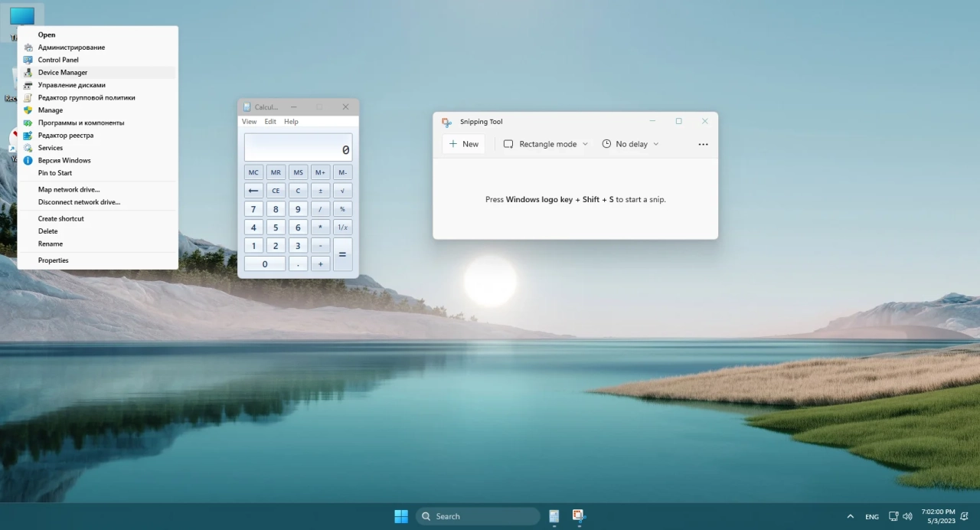Click the CE button in Calculator
The height and width of the screenshot is (530, 980).
click(x=276, y=191)
